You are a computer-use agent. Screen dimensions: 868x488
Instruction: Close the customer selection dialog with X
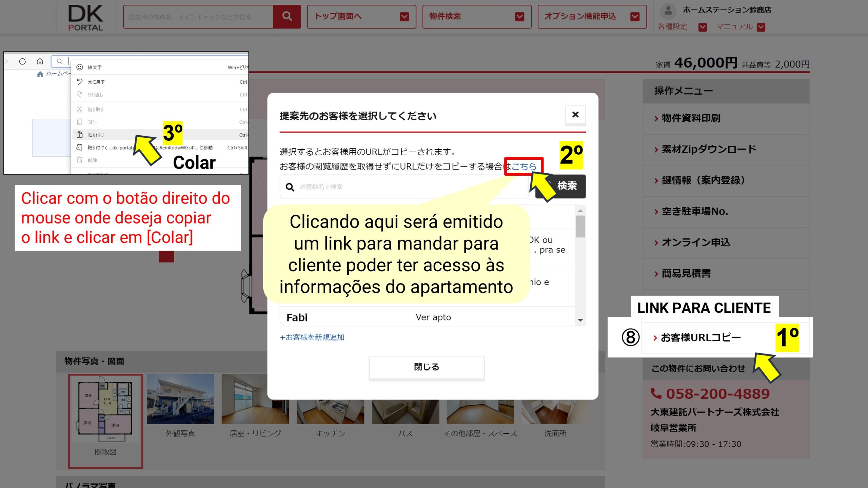point(575,115)
